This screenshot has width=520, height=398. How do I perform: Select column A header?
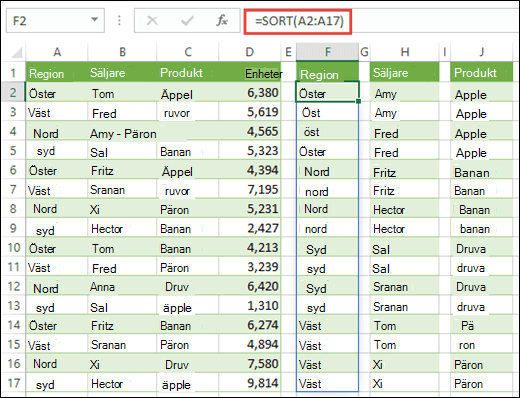click(x=57, y=52)
